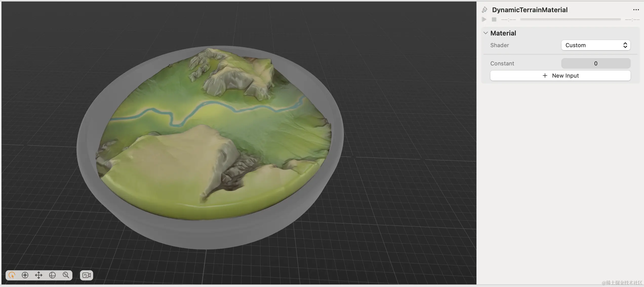Viewport: 644px width, 287px height.
Task: Click the Constant value field
Action: tap(596, 63)
